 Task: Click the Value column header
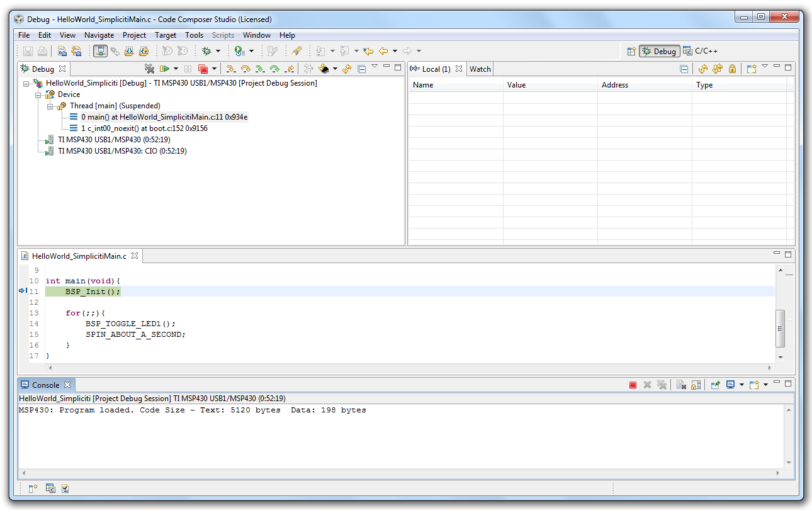point(550,85)
